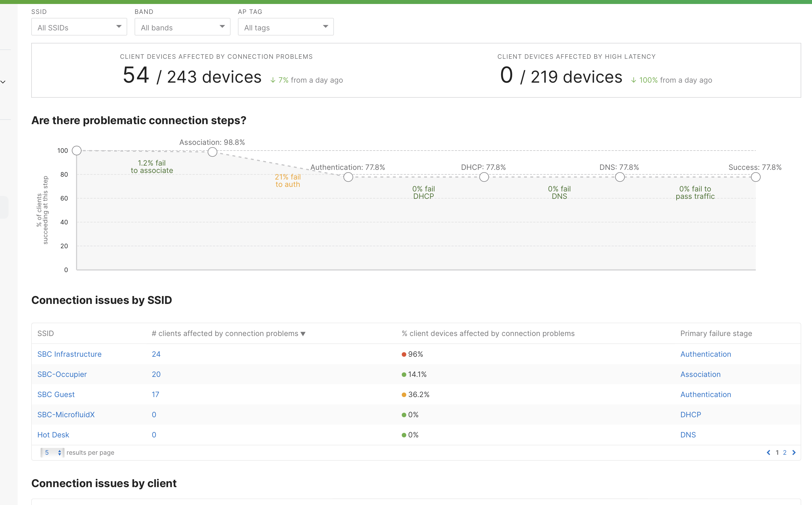Open the All bands dropdown
The width and height of the screenshot is (812, 505).
[182, 27]
